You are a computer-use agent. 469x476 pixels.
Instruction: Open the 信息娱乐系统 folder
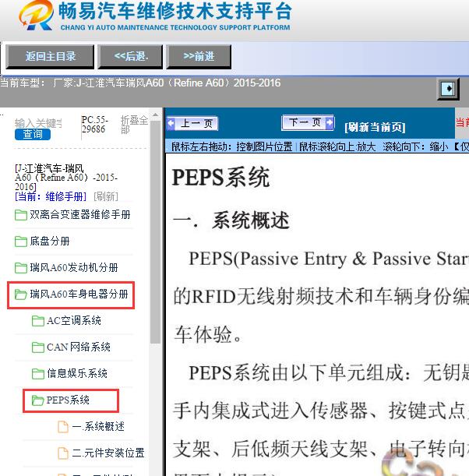[x=77, y=373]
